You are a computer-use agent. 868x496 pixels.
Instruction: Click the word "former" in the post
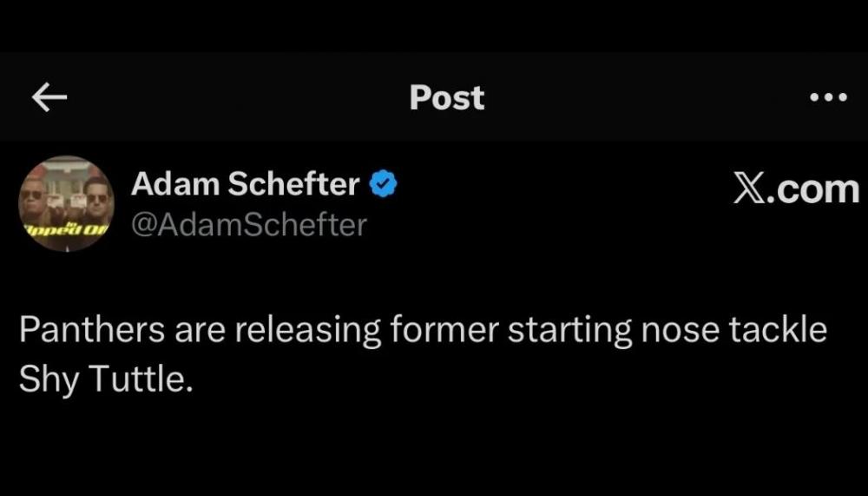coord(444,332)
